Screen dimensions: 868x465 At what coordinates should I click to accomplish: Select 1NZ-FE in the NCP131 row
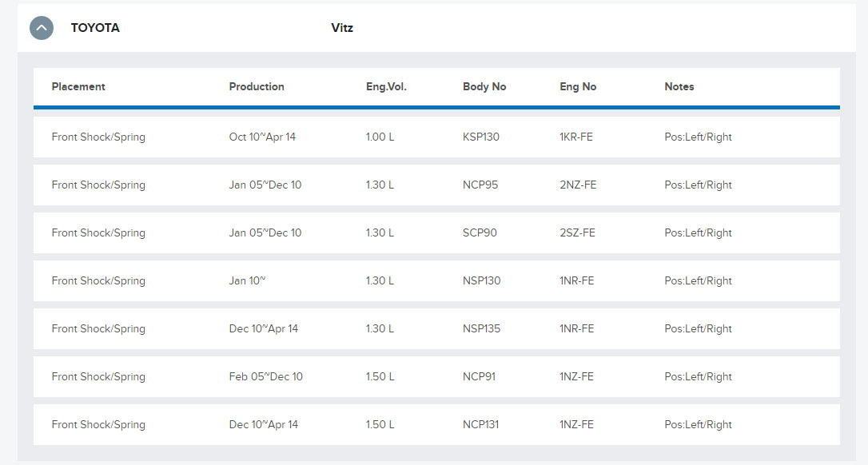[577, 424]
